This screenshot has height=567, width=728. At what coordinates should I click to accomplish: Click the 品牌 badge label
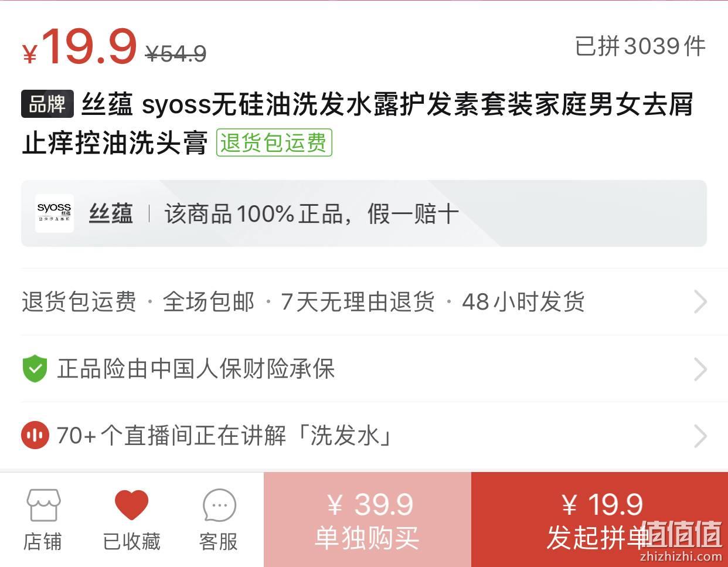[x=47, y=104]
